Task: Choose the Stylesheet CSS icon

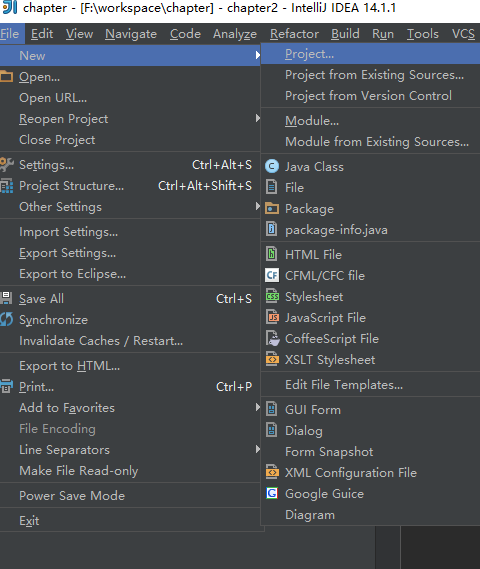Action: coord(272,296)
